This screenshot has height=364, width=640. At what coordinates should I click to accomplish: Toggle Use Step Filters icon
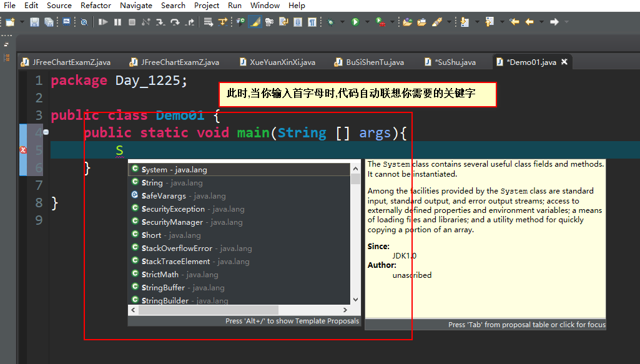[x=222, y=22]
